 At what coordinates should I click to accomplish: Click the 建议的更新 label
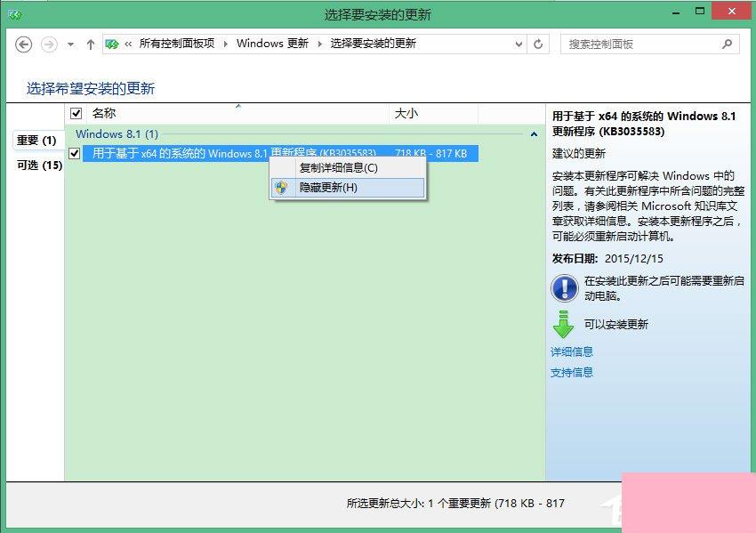click(579, 153)
